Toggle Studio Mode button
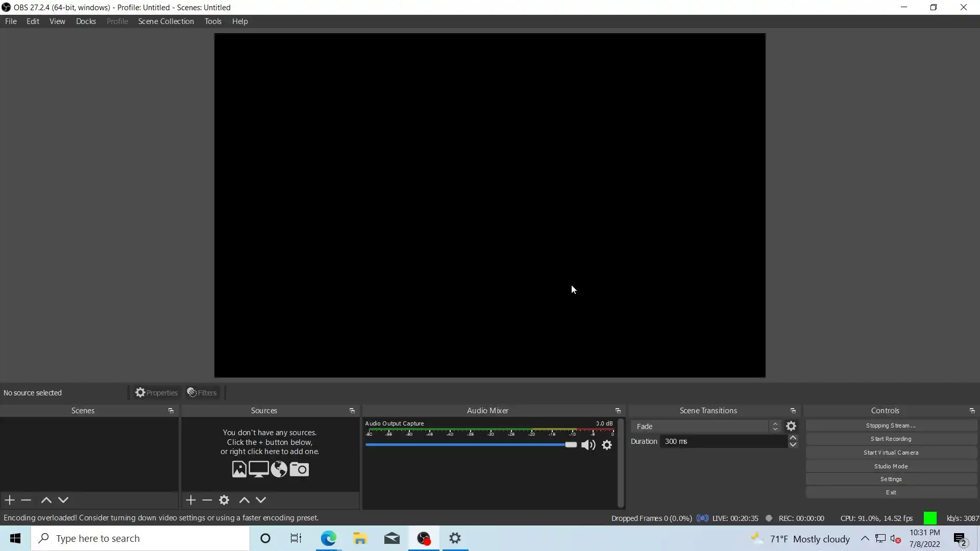Image resolution: width=980 pixels, height=551 pixels. point(891,466)
